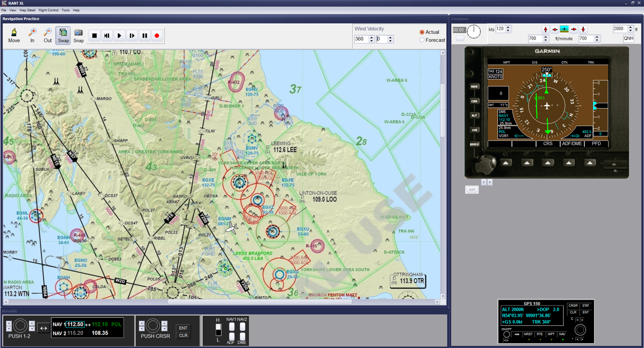644x348 pixels.
Task: Click down arrow right of PUSH 1-2 knob
Action: (x=32, y=329)
